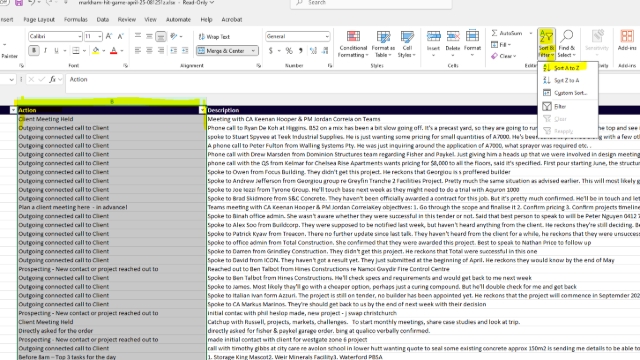
Task: Center text horizontally
Action: click(149, 51)
